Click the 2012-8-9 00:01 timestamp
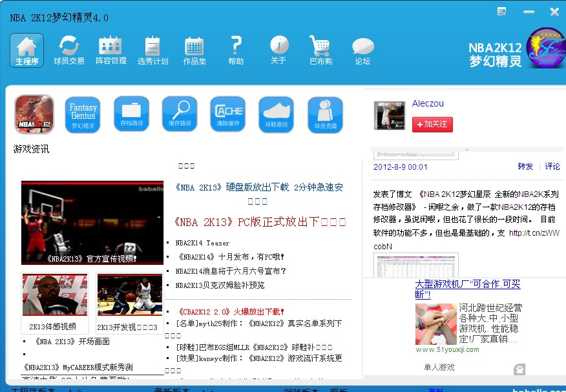This screenshot has width=566, height=392. (x=401, y=167)
